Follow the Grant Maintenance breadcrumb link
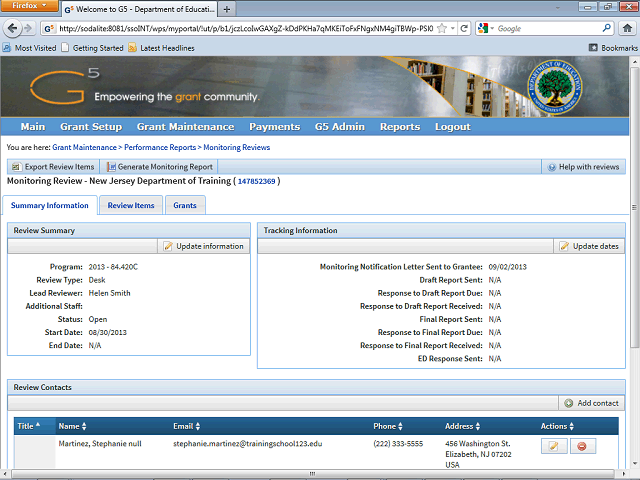This screenshot has height=480, width=640. point(84,147)
